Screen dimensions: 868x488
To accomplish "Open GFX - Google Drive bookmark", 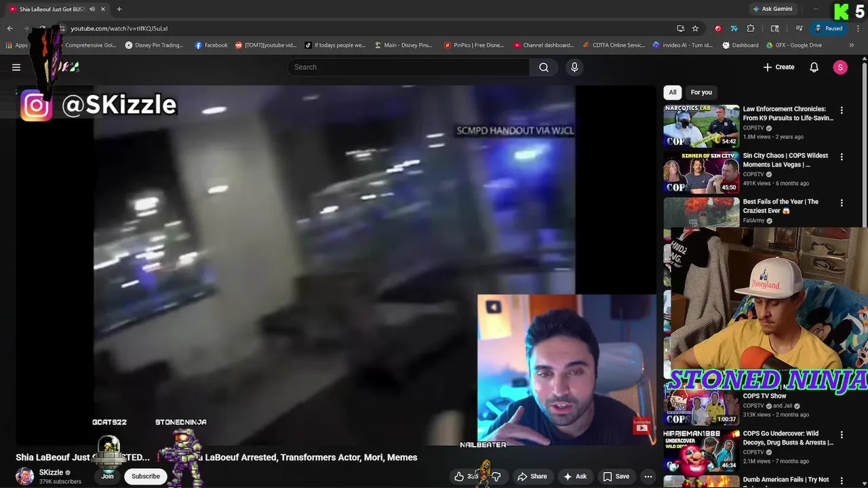I will 793,45.
